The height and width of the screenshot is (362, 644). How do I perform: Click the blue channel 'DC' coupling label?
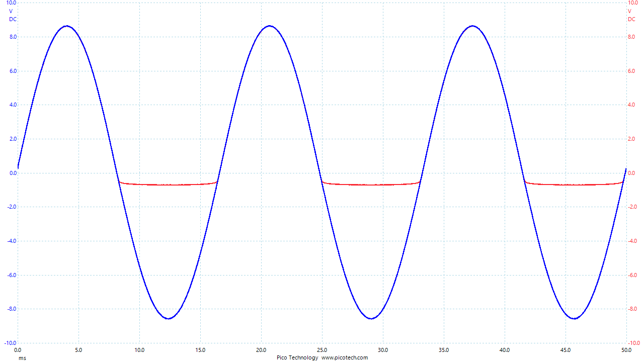click(x=13, y=19)
